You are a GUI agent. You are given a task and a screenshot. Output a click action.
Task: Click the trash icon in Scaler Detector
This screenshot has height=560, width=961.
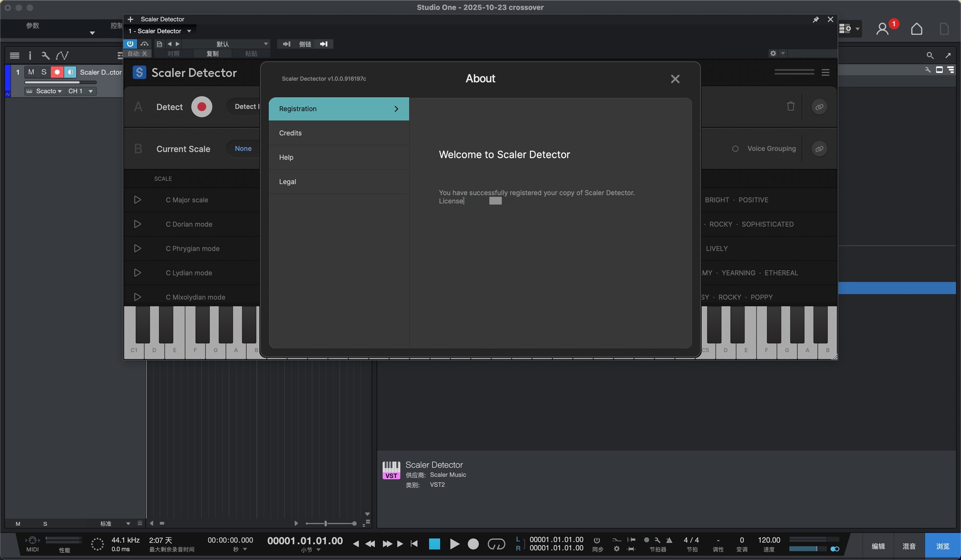tap(790, 106)
